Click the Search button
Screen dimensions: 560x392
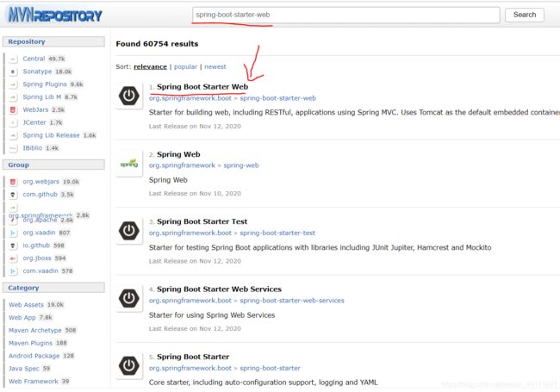pyautogui.click(x=525, y=15)
